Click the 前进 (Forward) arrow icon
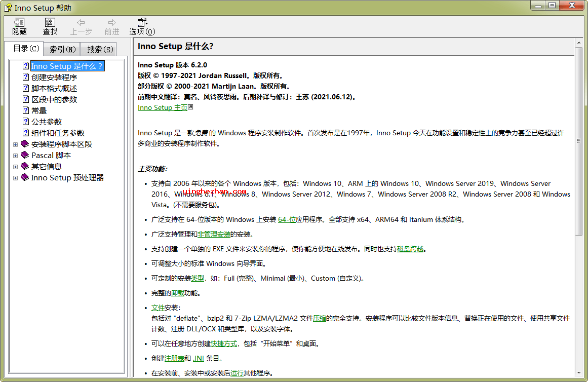588x382 pixels. click(112, 23)
